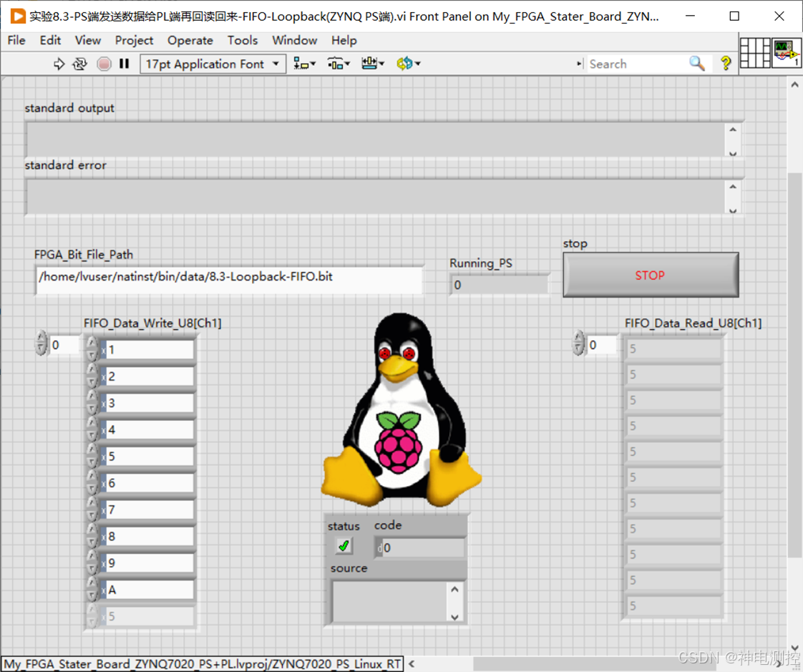Maximize the front panel window
Image resolution: width=803 pixels, height=672 pixels.
(x=734, y=16)
